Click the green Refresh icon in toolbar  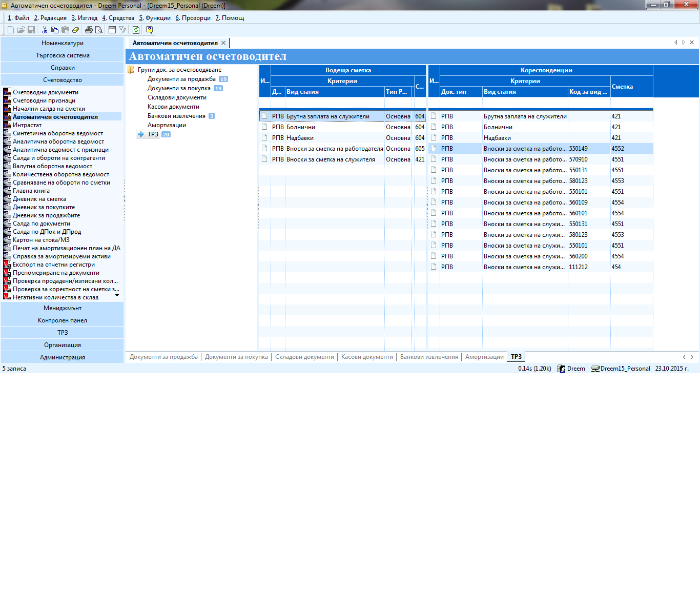pyautogui.click(x=136, y=30)
